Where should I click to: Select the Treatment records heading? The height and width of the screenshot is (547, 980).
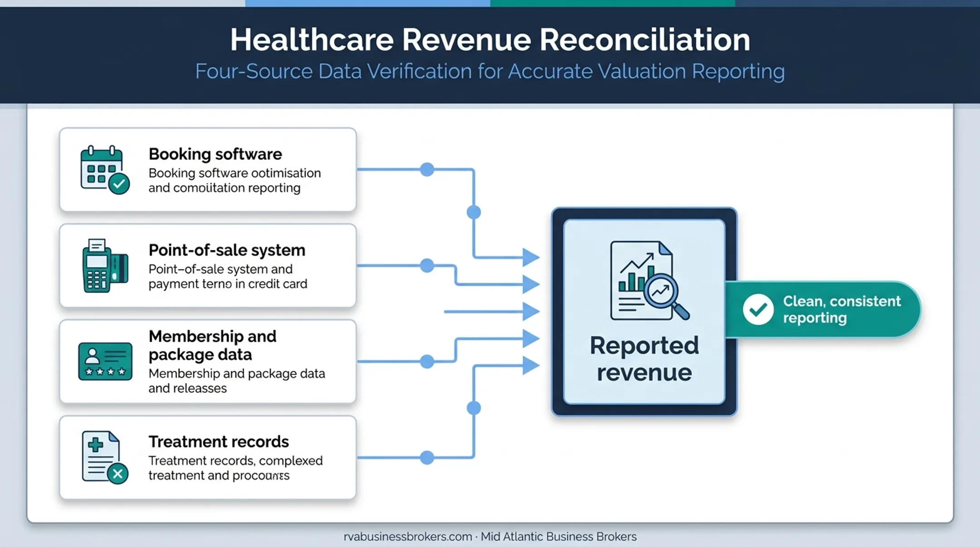pos(219,441)
